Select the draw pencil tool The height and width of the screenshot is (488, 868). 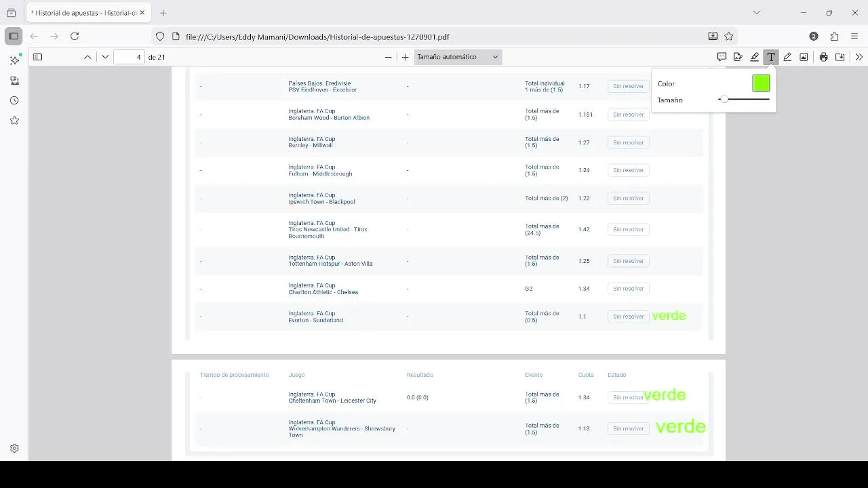point(787,57)
